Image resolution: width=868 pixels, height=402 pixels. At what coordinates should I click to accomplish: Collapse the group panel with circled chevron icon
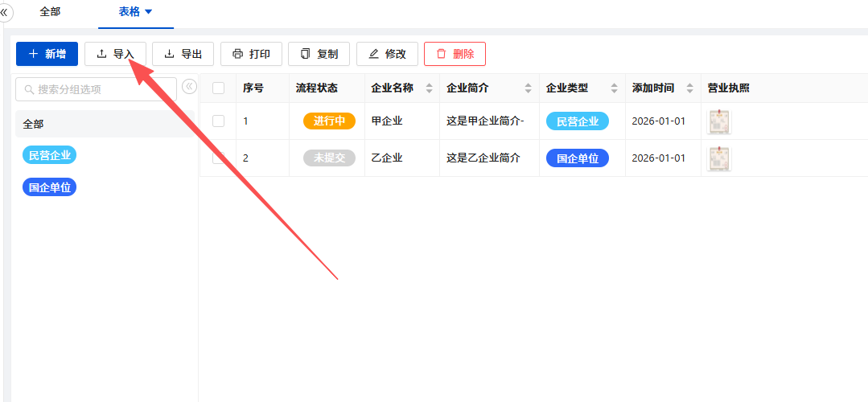pyautogui.click(x=189, y=87)
